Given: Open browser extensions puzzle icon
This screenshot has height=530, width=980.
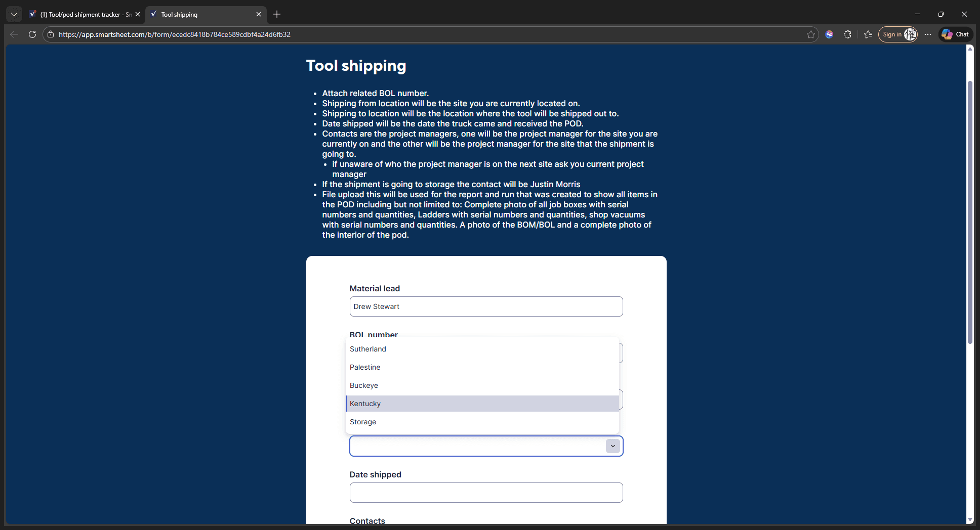Looking at the screenshot, I should point(847,34).
